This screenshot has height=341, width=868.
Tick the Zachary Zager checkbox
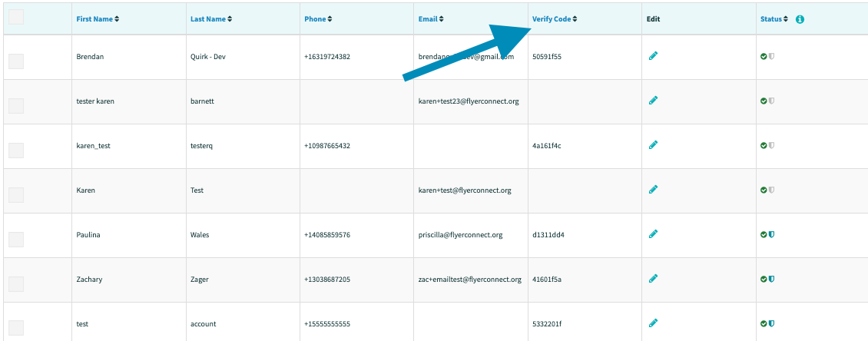coord(16,284)
